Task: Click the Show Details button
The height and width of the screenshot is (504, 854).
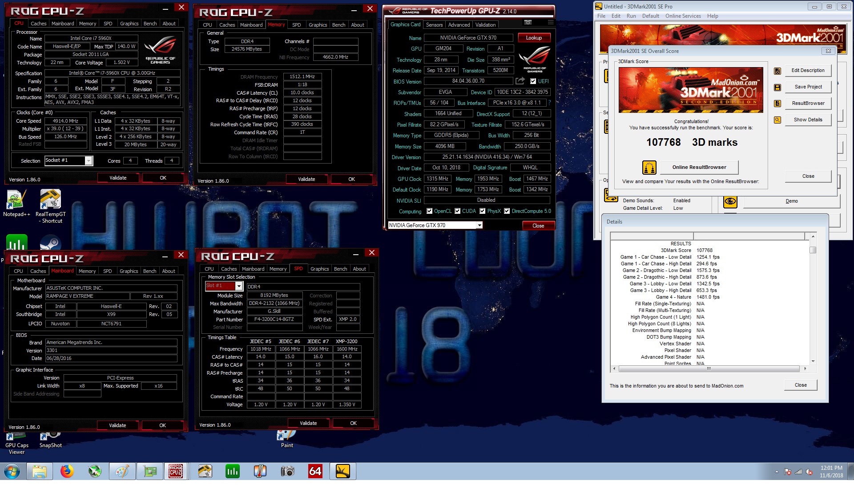Action: tap(808, 120)
